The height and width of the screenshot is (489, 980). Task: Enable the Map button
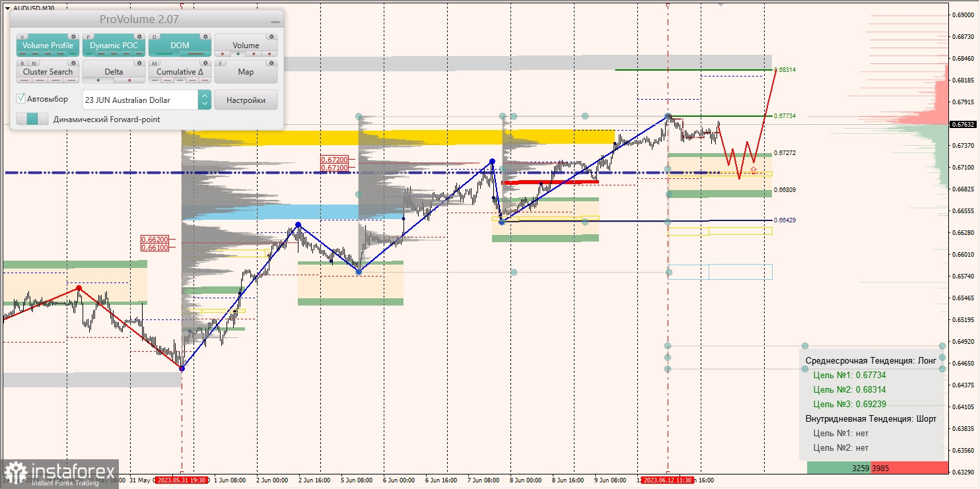246,72
